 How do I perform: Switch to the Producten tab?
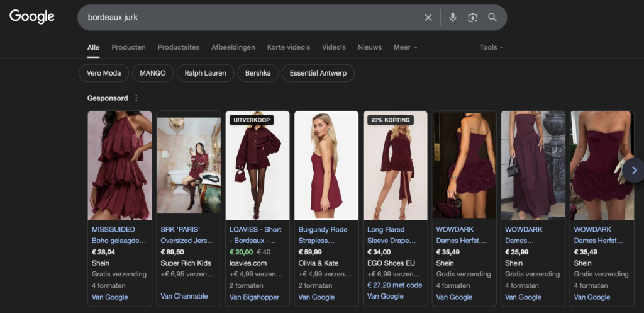[x=128, y=47]
